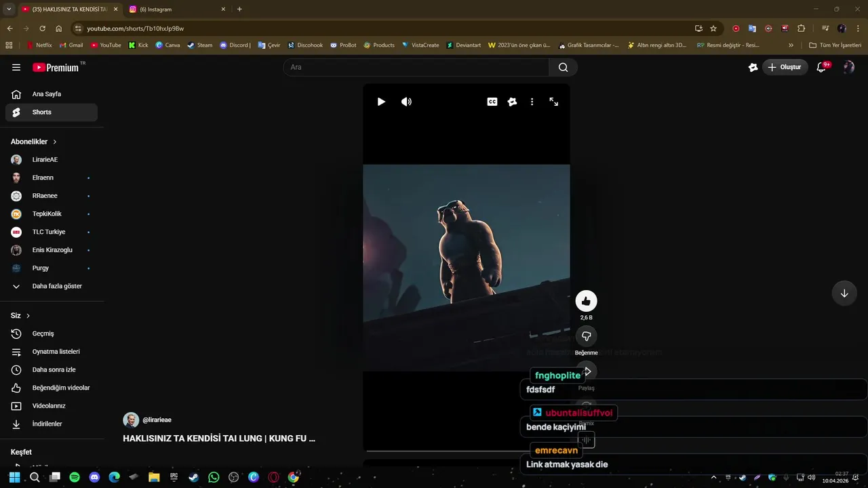Open Ana Sayfa in the sidebar
Screen dimensions: 868x488
click(52, 94)
